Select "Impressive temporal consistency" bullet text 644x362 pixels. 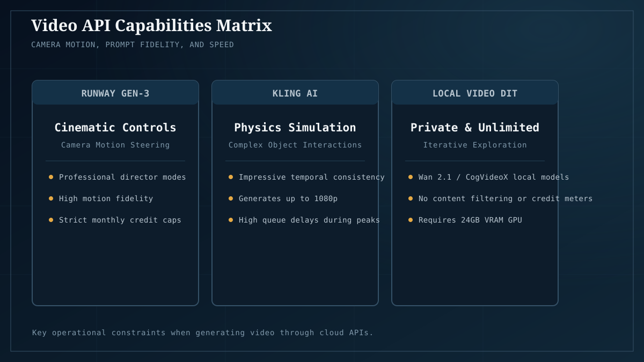tap(312, 177)
